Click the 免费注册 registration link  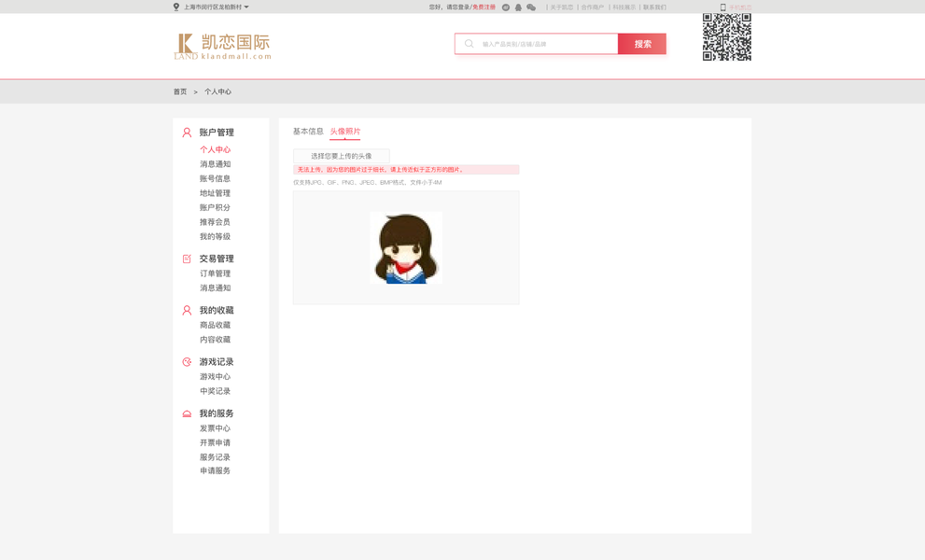coord(484,7)
